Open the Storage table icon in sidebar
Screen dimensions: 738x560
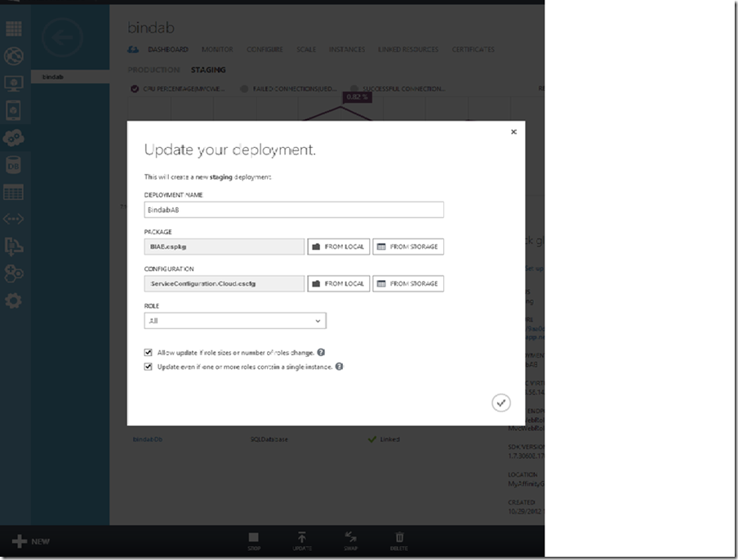click(x=13, y=193)
